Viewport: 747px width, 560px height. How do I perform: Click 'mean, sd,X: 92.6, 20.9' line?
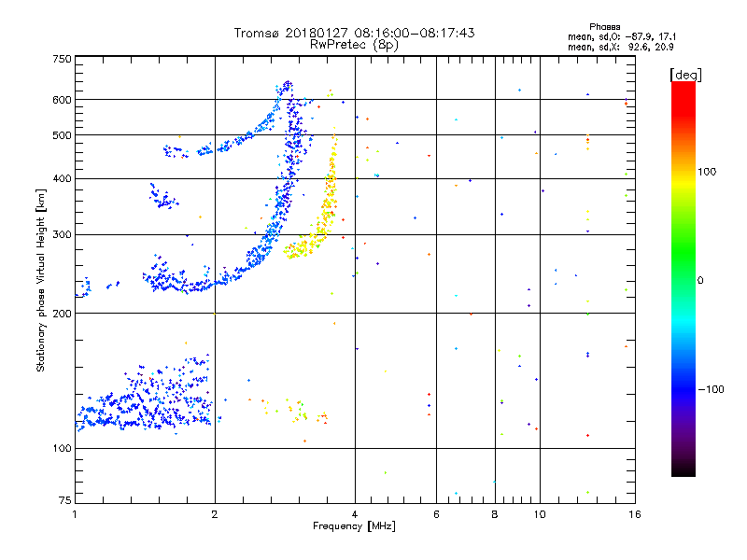[x=620, y=47]
